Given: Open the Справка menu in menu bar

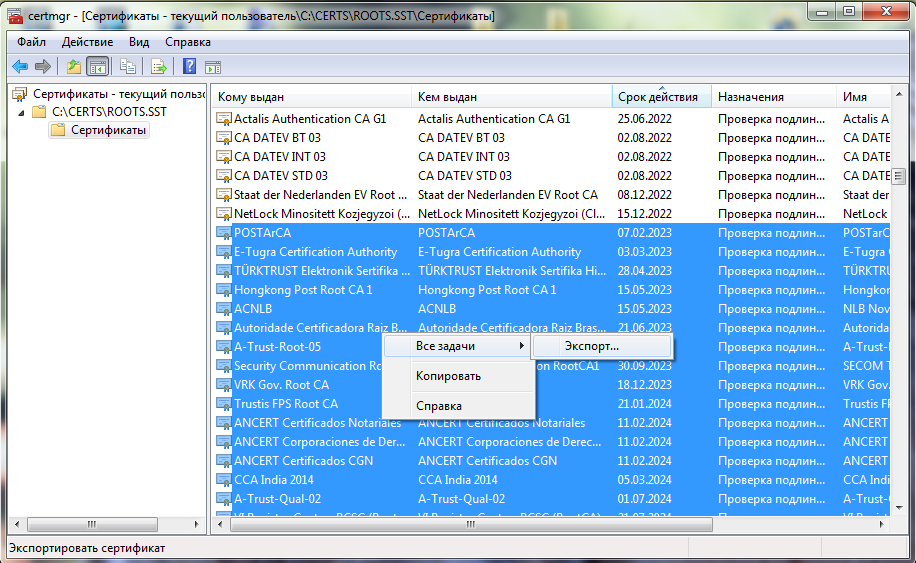Looking at the screenshot, I should pyautogui.click(x=188, y=42).
